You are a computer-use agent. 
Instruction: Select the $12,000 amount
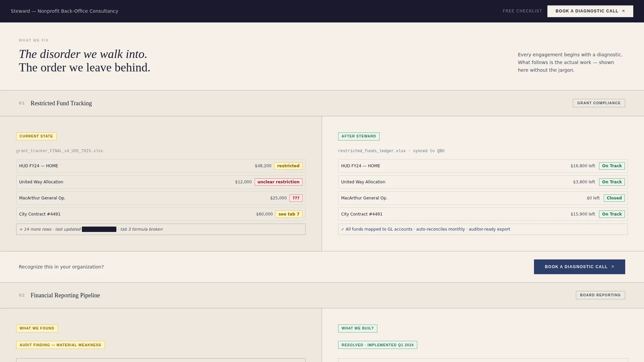tap(243, 182)
